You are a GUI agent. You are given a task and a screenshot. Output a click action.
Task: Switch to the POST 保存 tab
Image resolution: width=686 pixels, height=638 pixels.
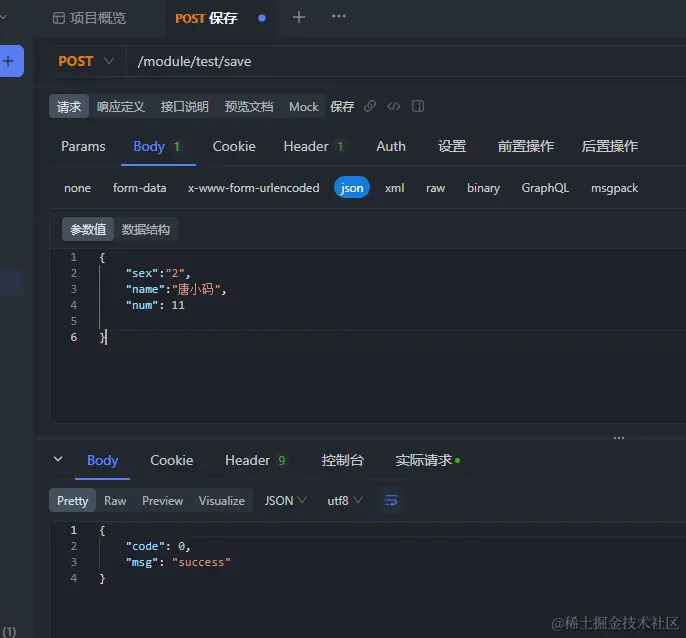click(206, 18)
